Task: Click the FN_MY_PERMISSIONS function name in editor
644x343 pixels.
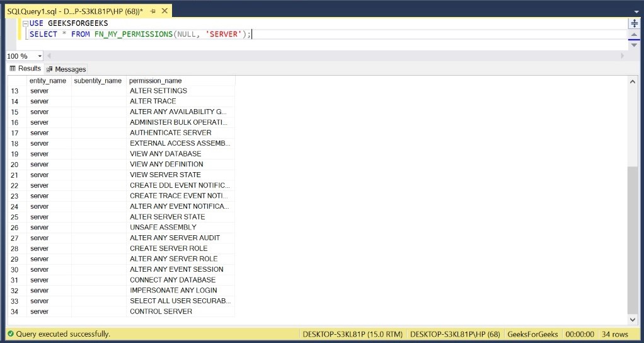Action: pos(134,35)
